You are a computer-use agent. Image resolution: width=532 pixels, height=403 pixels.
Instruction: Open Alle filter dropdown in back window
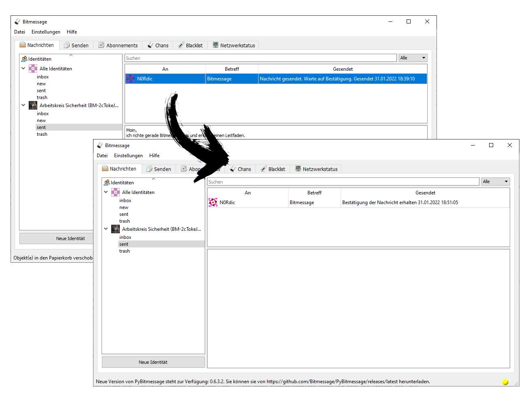[x=413, y=58]
